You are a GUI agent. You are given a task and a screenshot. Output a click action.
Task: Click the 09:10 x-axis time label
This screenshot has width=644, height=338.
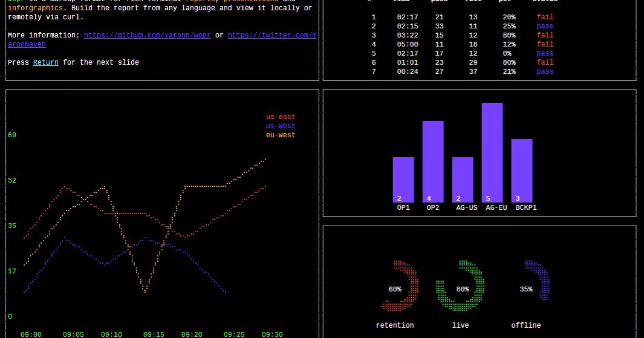point(111,334)
